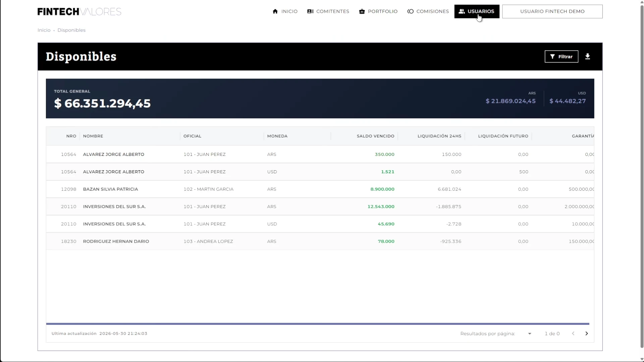Click the liquidación 24hs value -925.336
644x362 pixels.
pos(450,242)
